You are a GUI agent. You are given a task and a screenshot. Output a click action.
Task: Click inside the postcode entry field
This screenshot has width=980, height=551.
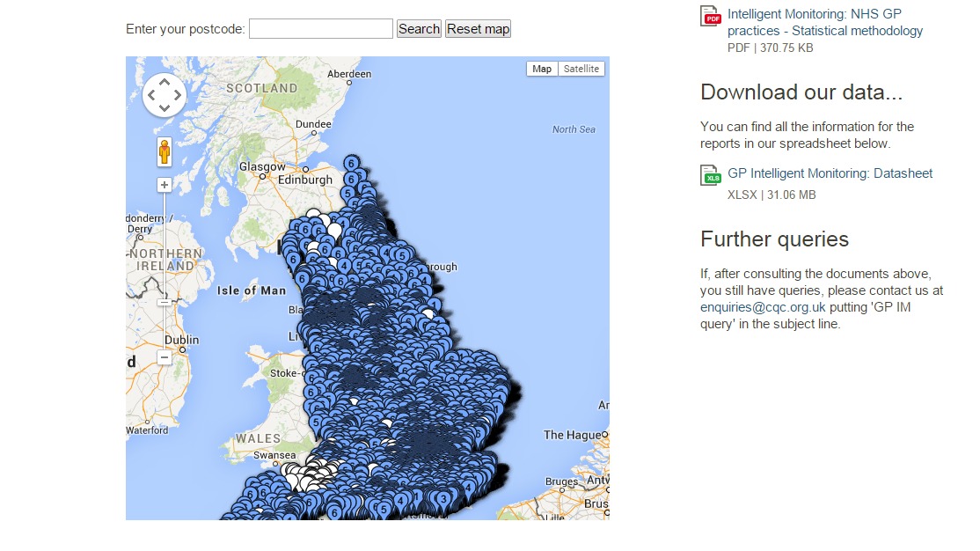pyautogui.click(x=319, y=28)
